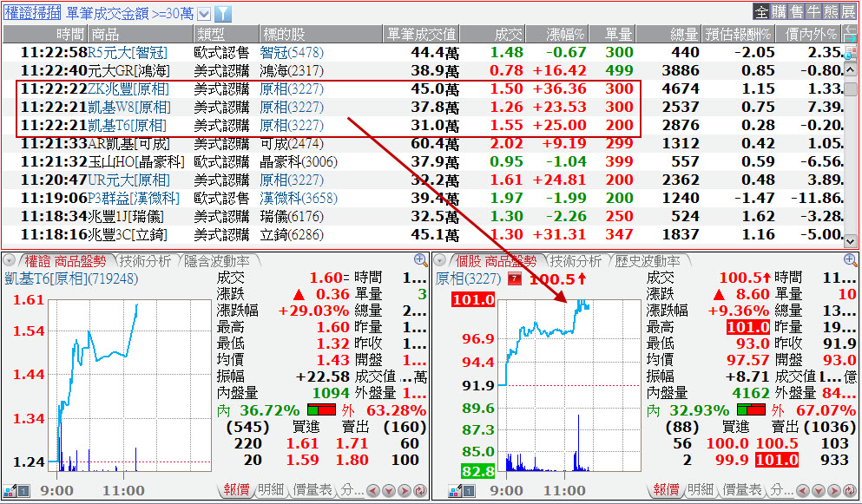Open round dropdown menu of warrant panel
Screen dimensions: 862x504
click(x=9, y=260)
